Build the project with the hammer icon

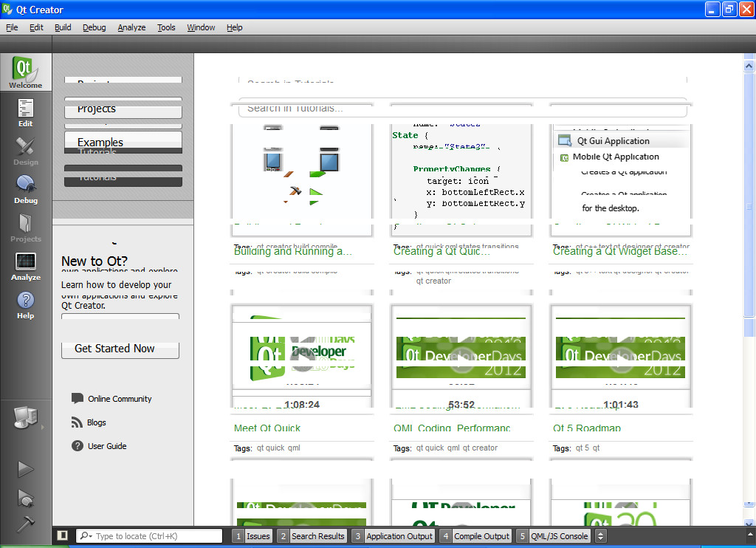coord(26,524)
